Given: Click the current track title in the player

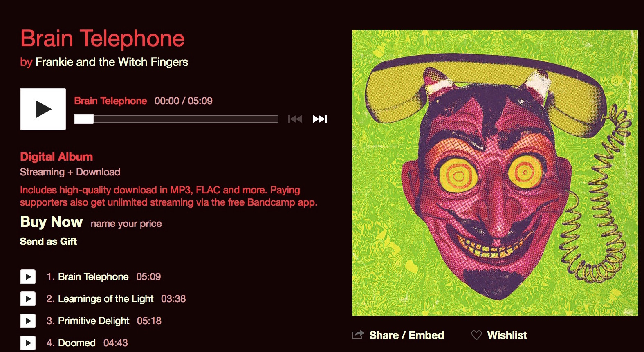Looking at the screenshot, I should tap(110, 101).
